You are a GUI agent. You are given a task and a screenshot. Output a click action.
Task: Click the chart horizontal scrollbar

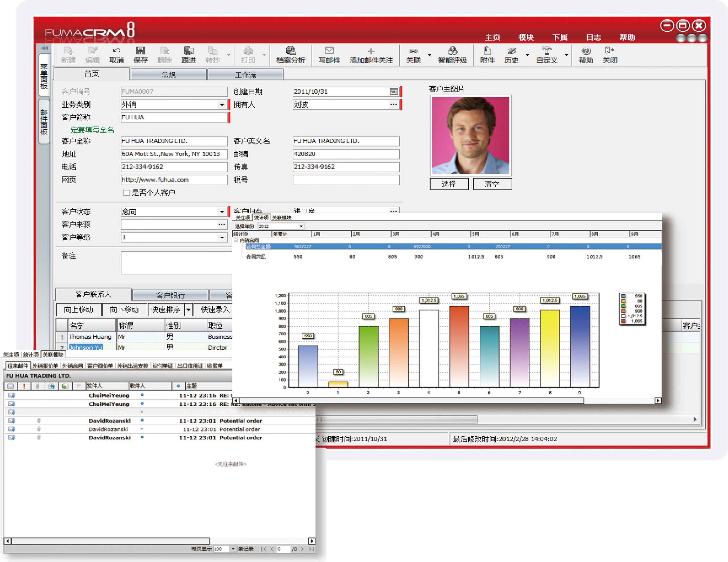point(411,401)
